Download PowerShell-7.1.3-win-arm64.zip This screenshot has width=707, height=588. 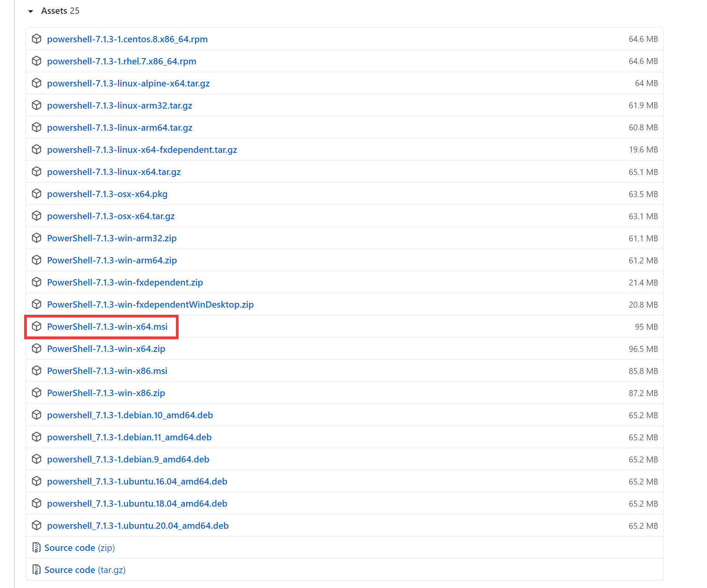click(112, 260)
